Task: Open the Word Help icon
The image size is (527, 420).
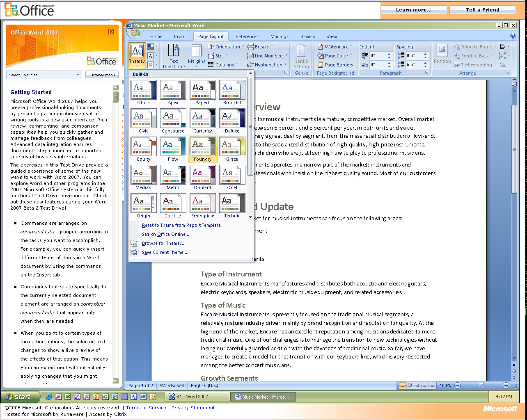Action: (513, 36)
